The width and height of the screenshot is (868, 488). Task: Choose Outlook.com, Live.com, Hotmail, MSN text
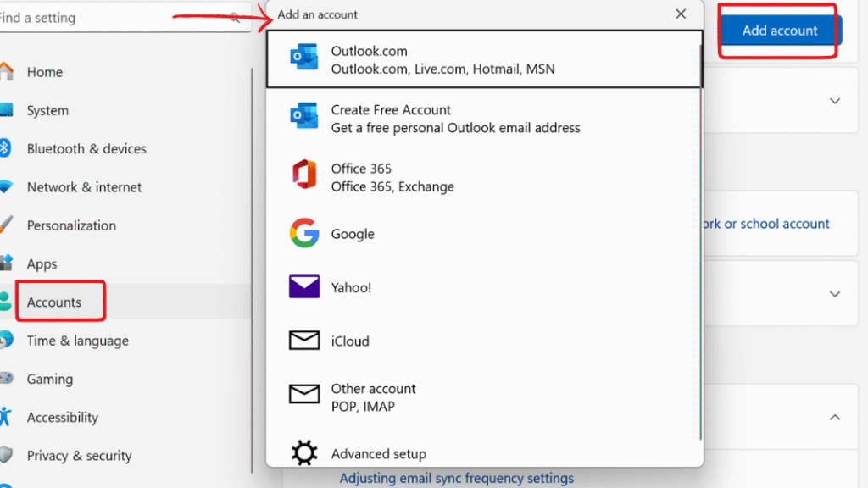[x=442, y=69]
